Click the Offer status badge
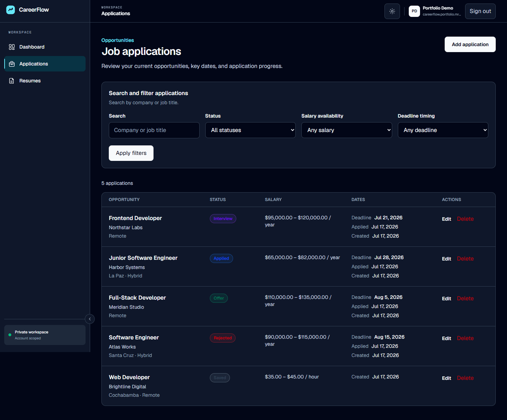 [219, 298]
